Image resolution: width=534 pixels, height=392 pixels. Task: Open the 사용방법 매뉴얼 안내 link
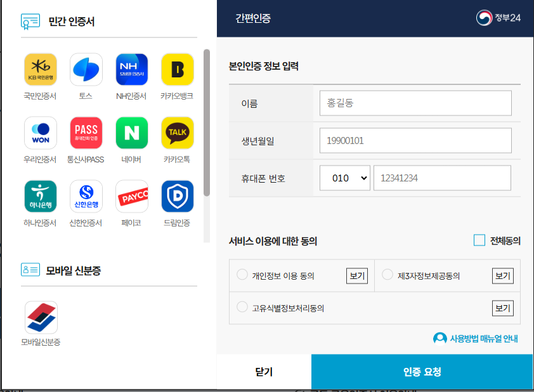click(x=484, y=339)
